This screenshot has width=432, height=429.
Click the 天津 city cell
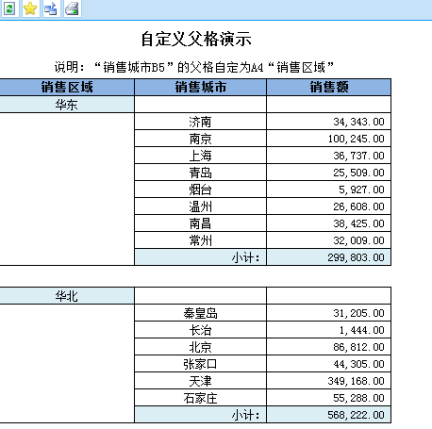coord(200,381)
